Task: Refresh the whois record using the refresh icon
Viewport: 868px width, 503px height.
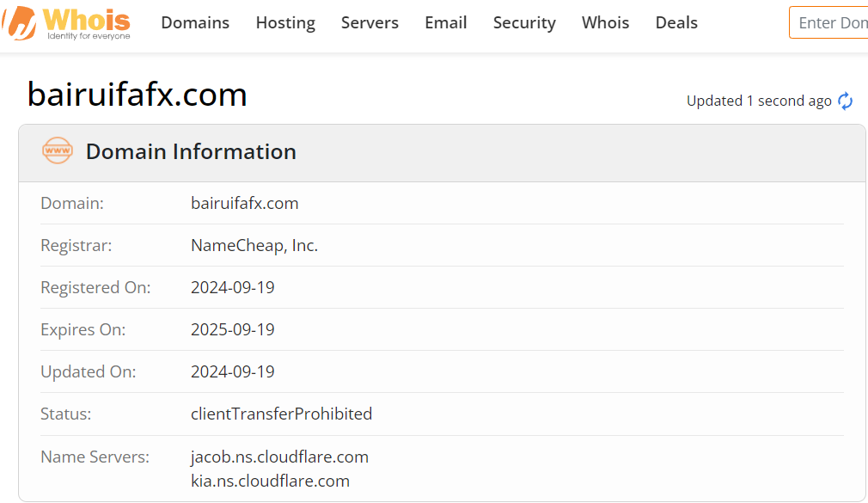Action: [x=845, y=101]
